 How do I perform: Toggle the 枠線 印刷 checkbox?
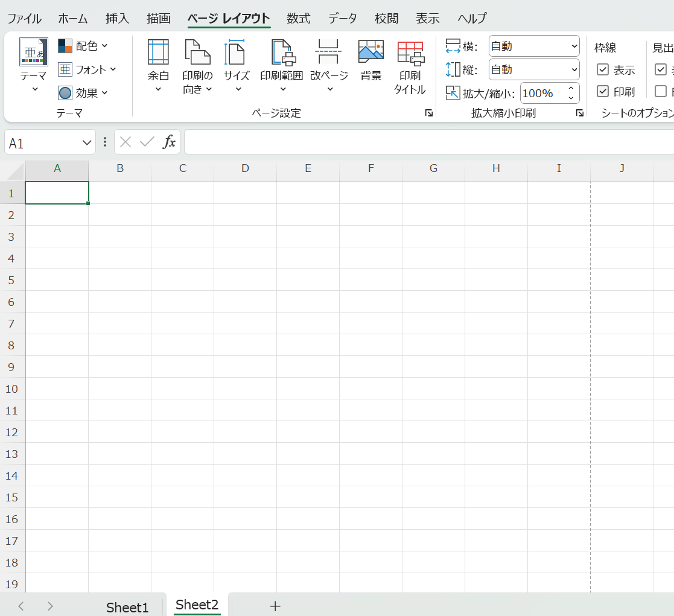click(x=602, y=92)
